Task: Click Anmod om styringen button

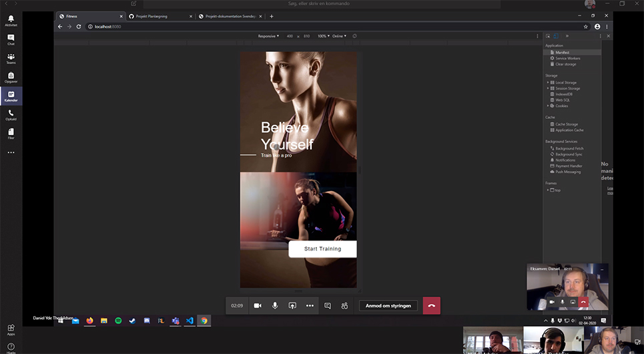Action: pyautogui.click(x=388, y=305)
